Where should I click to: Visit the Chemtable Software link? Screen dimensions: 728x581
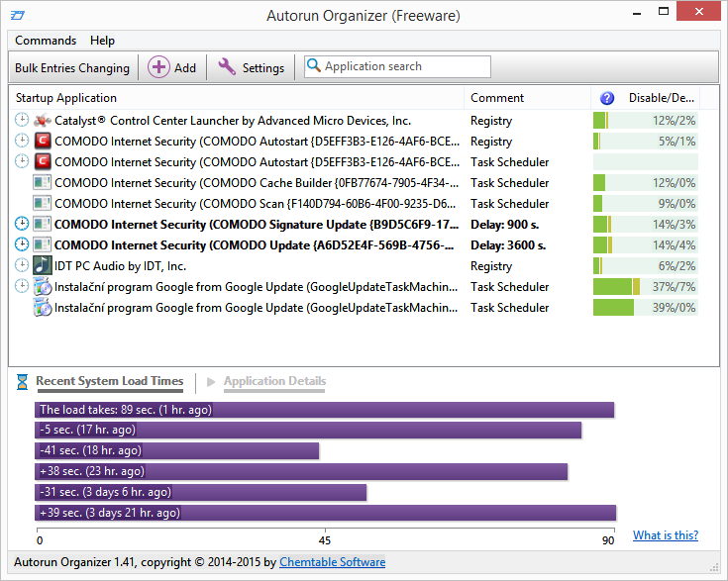coord(333,562)
